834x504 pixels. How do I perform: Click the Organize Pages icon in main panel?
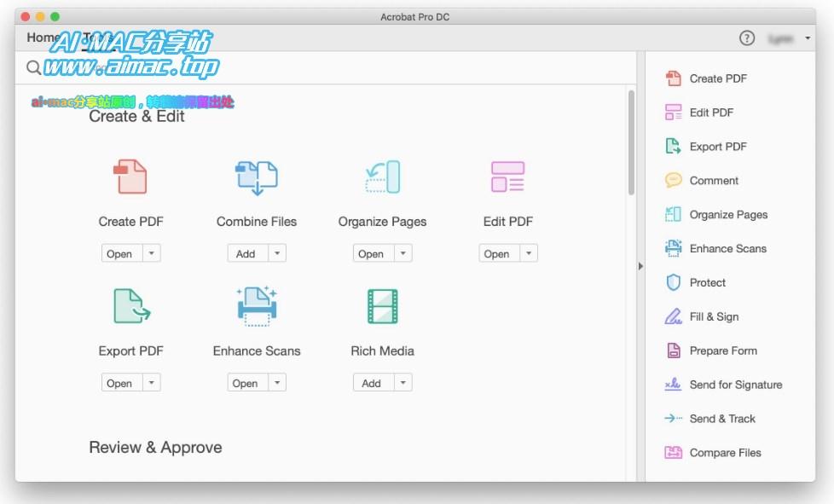(382, 177)
